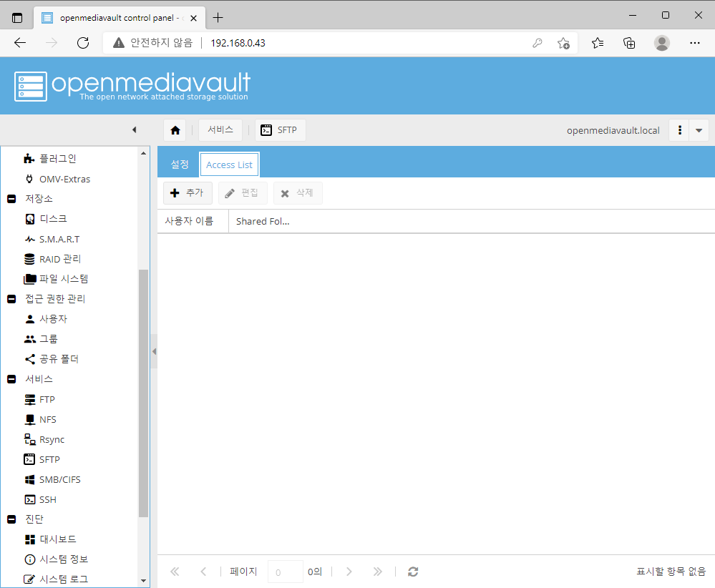Switch to the 설정 settings tab

180,165
